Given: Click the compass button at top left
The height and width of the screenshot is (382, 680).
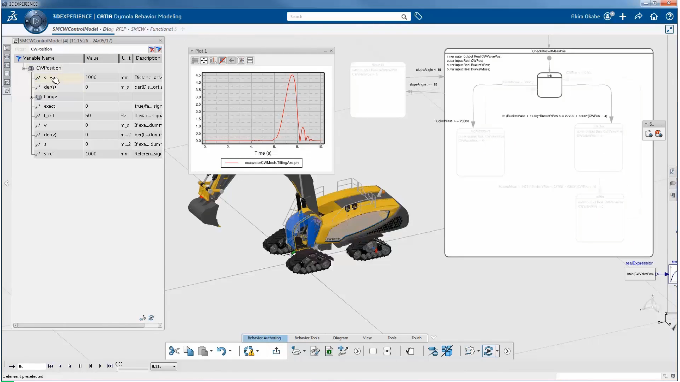Looking at the screenshot, I should click(36, 20).
